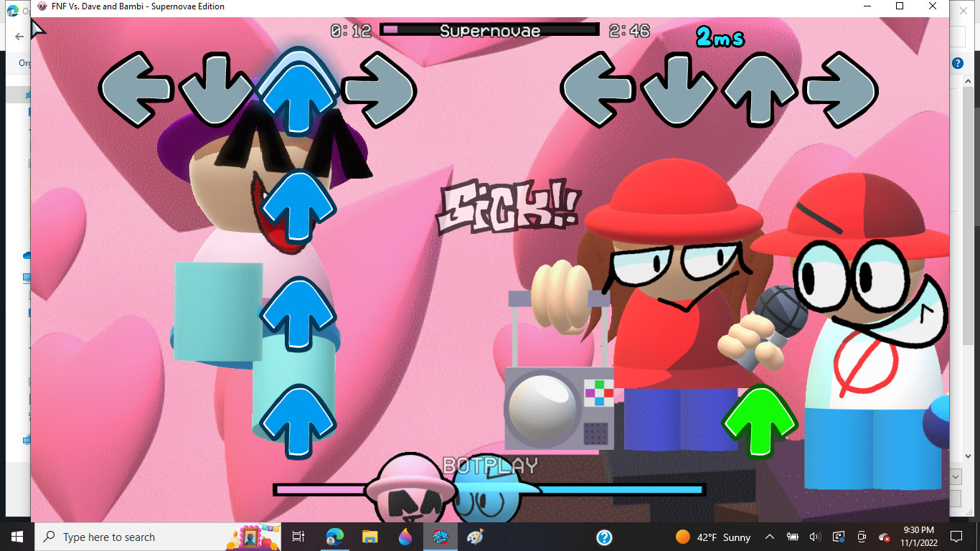Image resolution: width=980 pixels, height=551 pixels.
Task: Open the notification center
Action: [x=956, y=537]
